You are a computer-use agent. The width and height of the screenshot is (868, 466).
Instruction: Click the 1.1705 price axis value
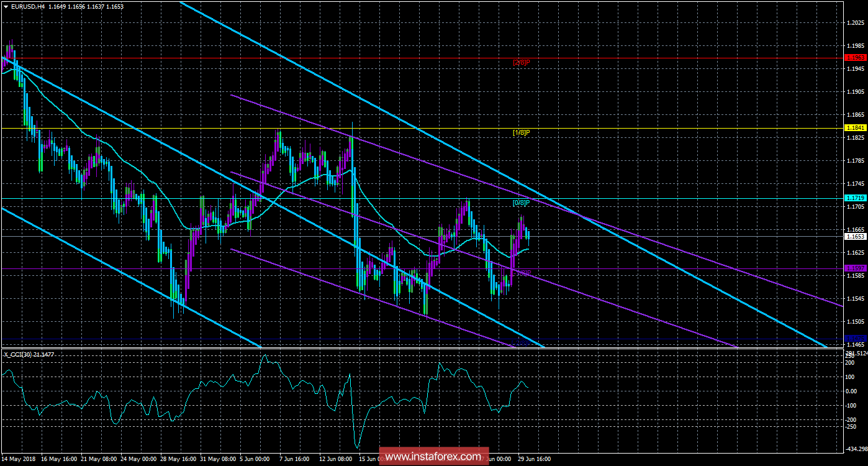(x=856, y=206)
